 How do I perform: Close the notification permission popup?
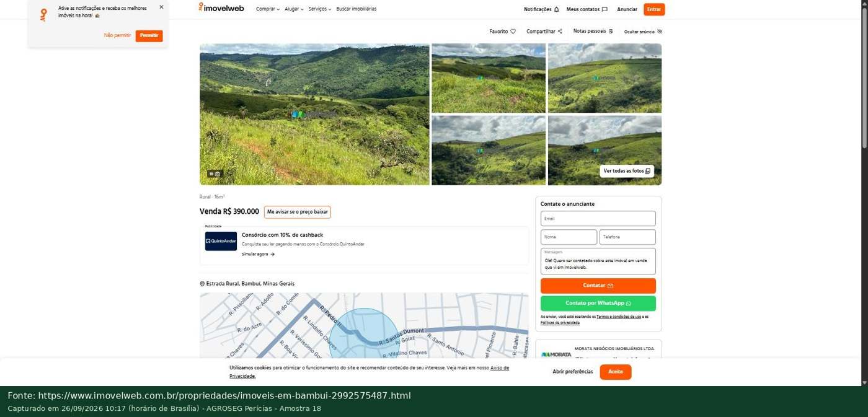(x=161, y=7)
